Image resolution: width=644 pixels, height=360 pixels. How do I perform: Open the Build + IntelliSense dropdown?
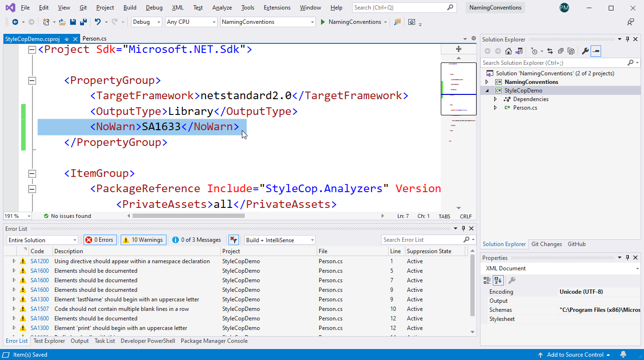click(x=280, y=240)
